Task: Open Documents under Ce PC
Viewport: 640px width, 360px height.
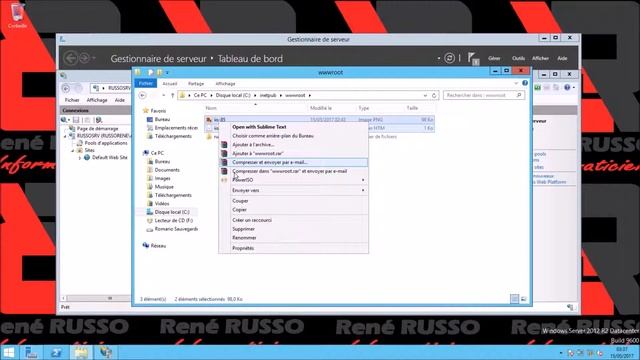Action: (x=167, y=170)
